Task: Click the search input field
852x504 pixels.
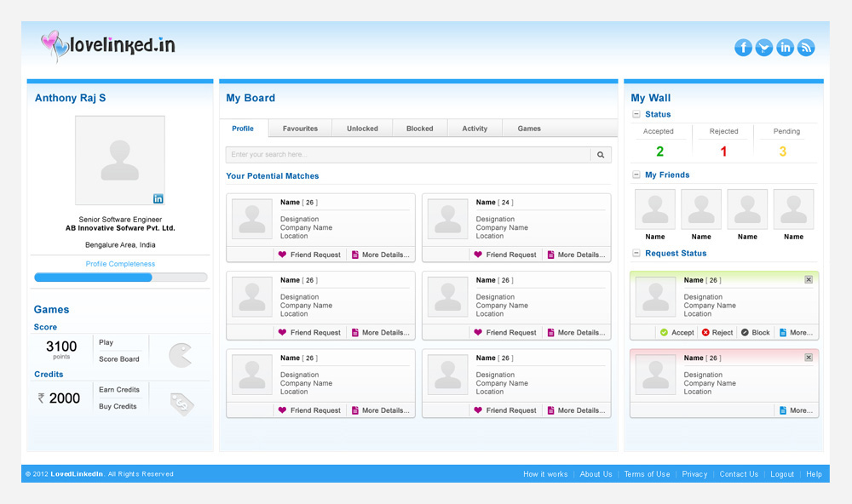Action: click(409, 155)
